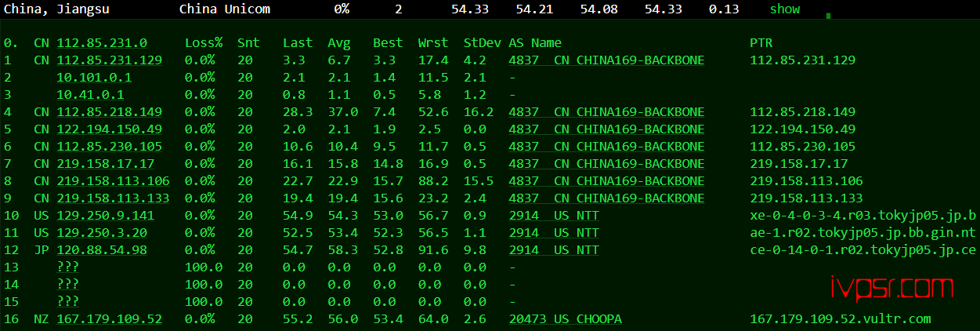Open hop 4 IP 112.85.218.149 link
980x331 pixels.
pos(110,111)
